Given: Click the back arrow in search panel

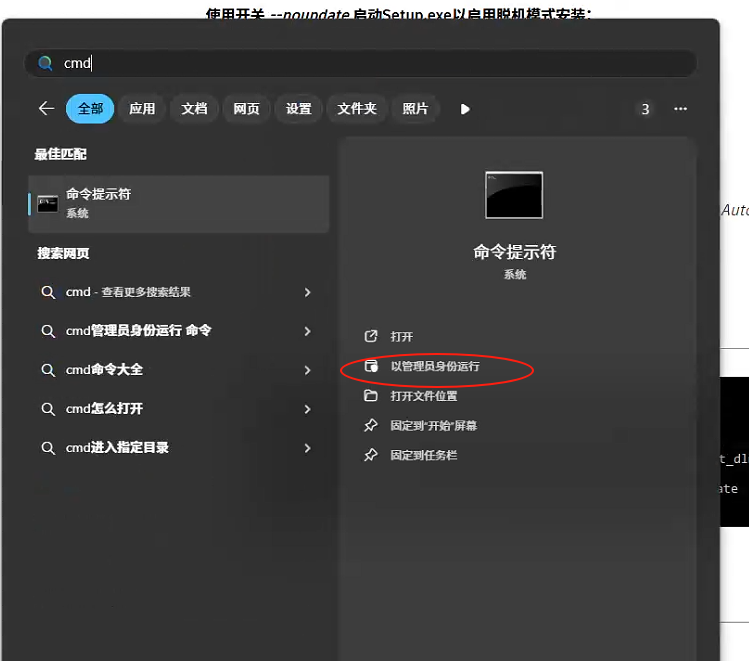Looking at the screenshot, I should [46, 108].
